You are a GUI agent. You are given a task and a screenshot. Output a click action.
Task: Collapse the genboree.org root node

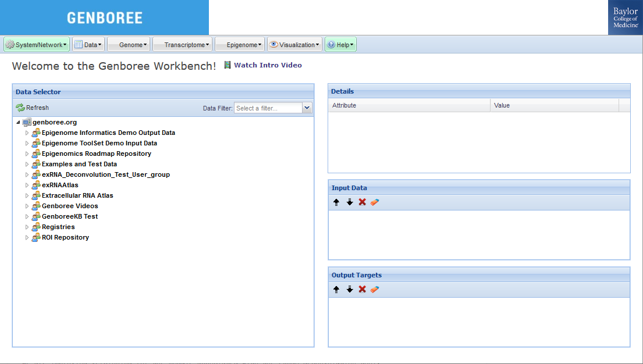(x=18, y=123)
